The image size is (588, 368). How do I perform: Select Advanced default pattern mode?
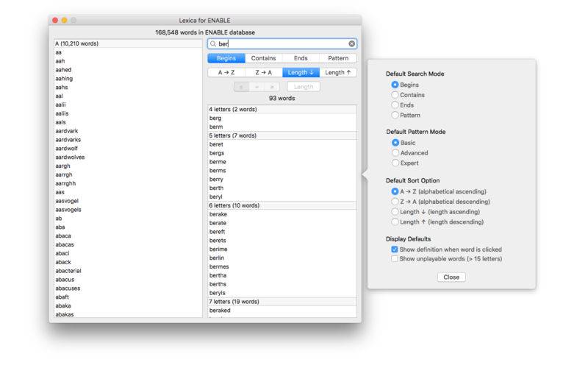tap(395, 153)
